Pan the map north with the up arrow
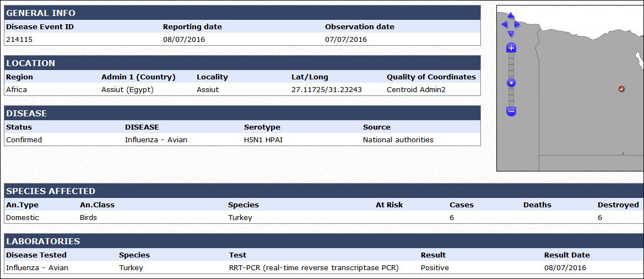Screen dimensions: 644x279 511,15
